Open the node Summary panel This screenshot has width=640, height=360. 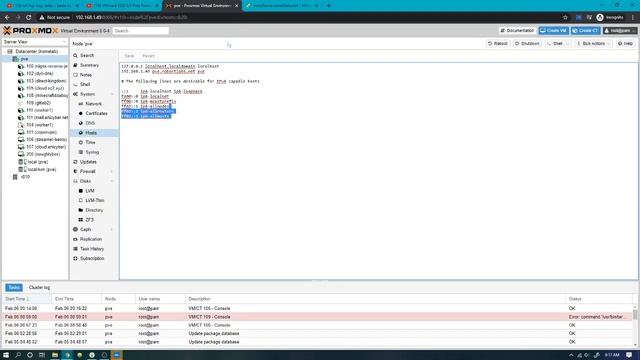coord(89,65)
